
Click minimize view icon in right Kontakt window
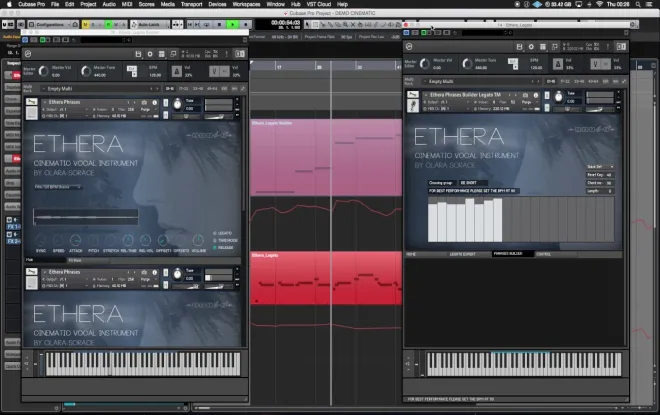pyautogui.click(x=555, y=47)
